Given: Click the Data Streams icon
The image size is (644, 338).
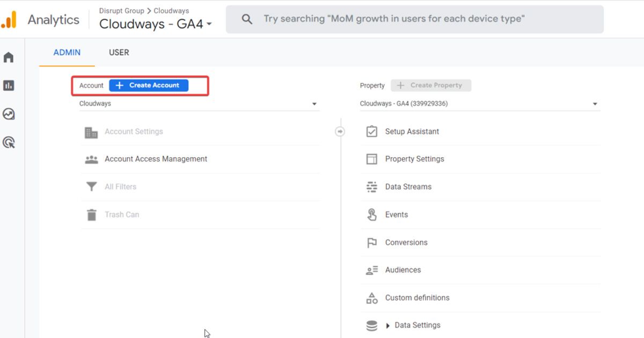Looking at the screenshot, I should pos(371,187).
